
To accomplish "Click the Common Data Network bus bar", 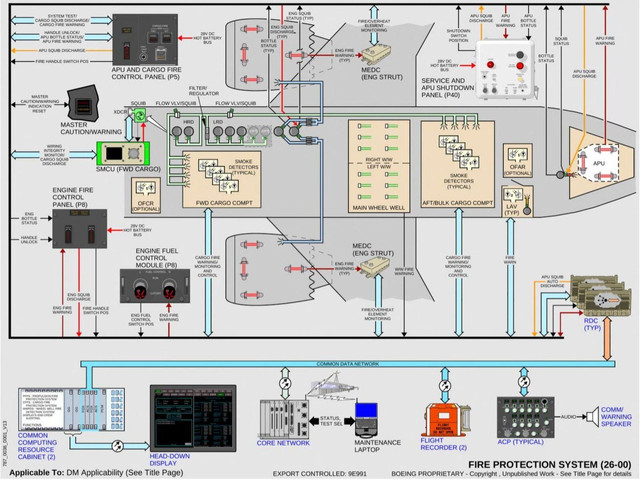I will pyautogui.click(x=348, y=364).
